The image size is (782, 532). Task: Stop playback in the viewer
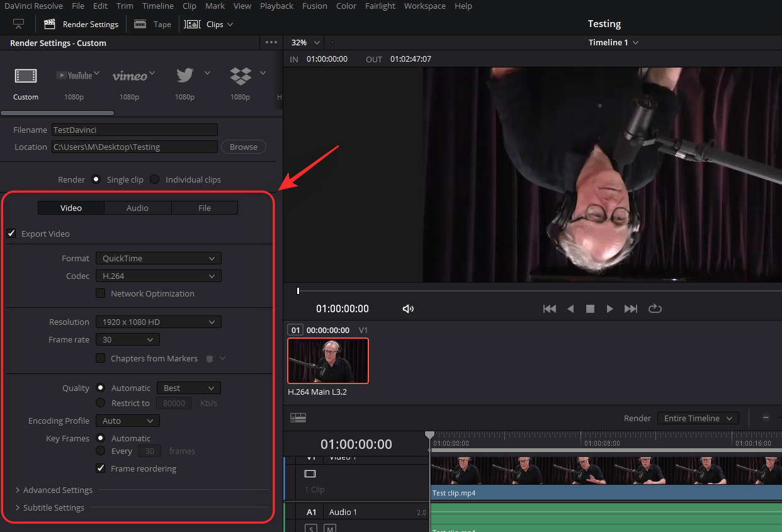pos(591,308)
